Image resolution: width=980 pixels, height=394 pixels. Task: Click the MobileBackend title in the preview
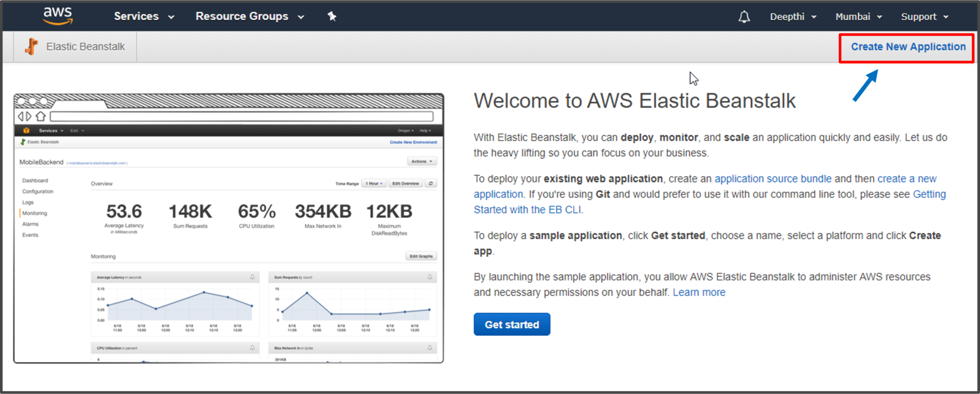point(41,162)
